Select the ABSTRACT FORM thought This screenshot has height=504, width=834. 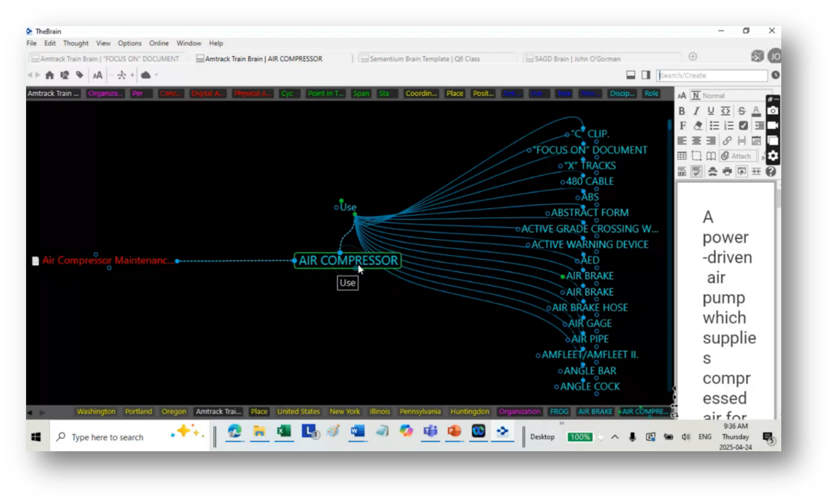click(590, 213)
